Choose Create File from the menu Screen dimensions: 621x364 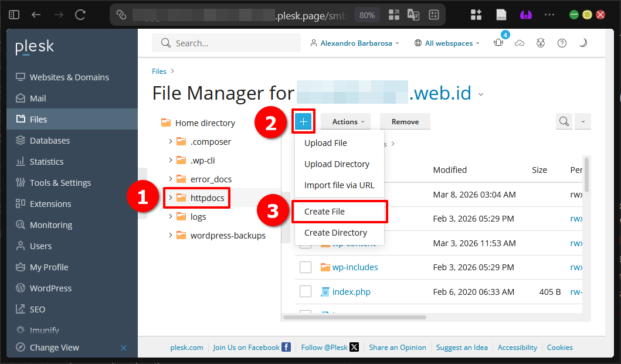(340, 212)
